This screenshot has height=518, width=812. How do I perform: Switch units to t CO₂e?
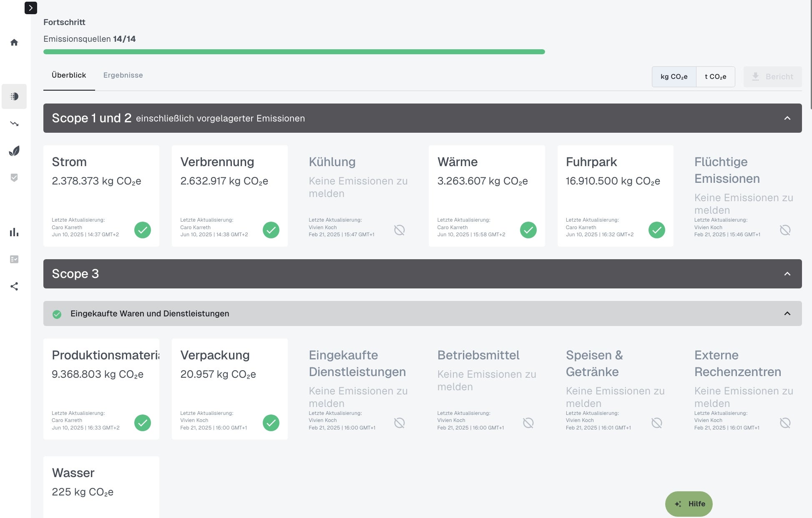point(715,77)
